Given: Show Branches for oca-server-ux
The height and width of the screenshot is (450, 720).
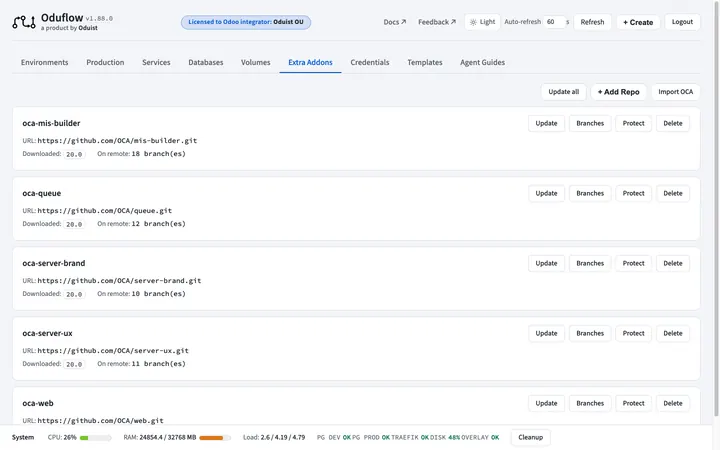Looking at the screenshot, I should click(590, 333).
